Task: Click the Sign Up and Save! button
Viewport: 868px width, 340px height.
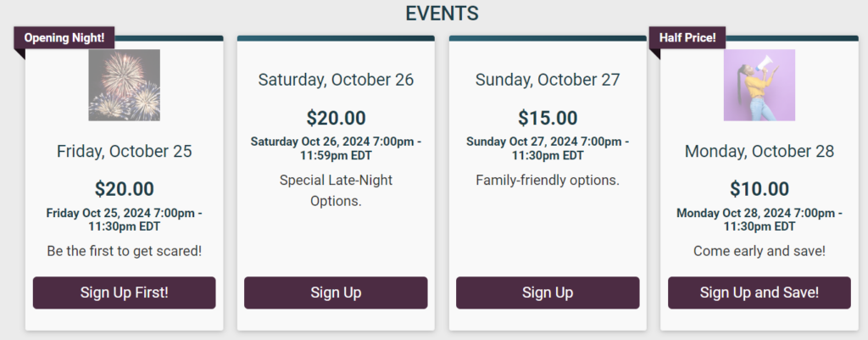Action: (x=759, y=293)
